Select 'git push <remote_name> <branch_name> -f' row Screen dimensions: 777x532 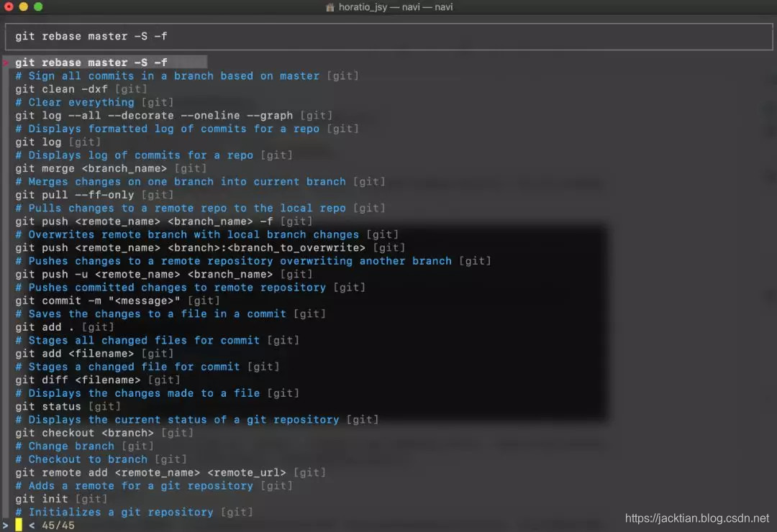tap(163, 221)
